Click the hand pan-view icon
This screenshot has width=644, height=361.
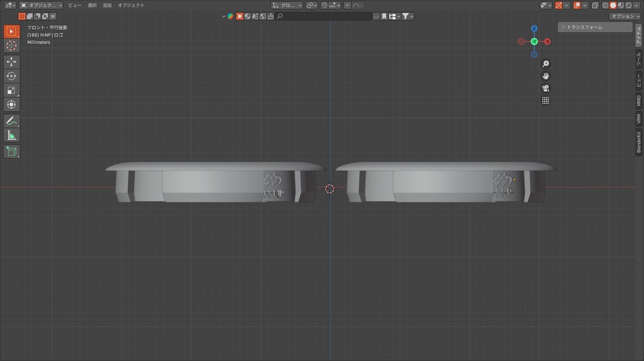pos(545,76)
